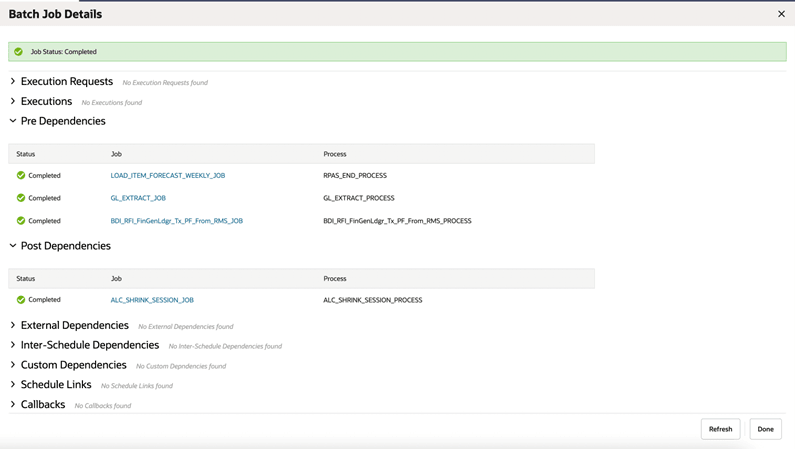795x449 pixels.
Task: Click the green Job Status Completed checkmark icon
Action: coord(18,52)
